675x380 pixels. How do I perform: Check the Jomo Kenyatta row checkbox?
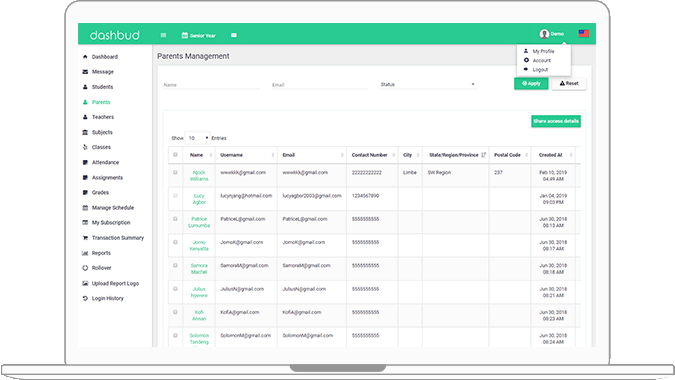click(x=175, y=242)
